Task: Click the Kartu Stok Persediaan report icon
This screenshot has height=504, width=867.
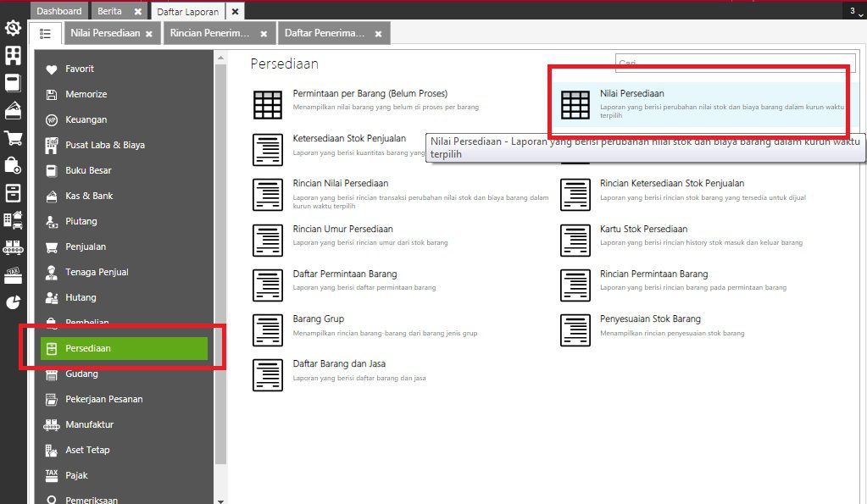Action: click(575, 241)
